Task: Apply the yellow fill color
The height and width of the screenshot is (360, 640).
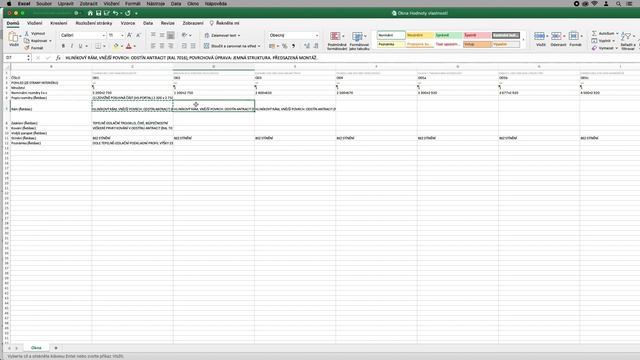Action: click(x=116, y=46)
